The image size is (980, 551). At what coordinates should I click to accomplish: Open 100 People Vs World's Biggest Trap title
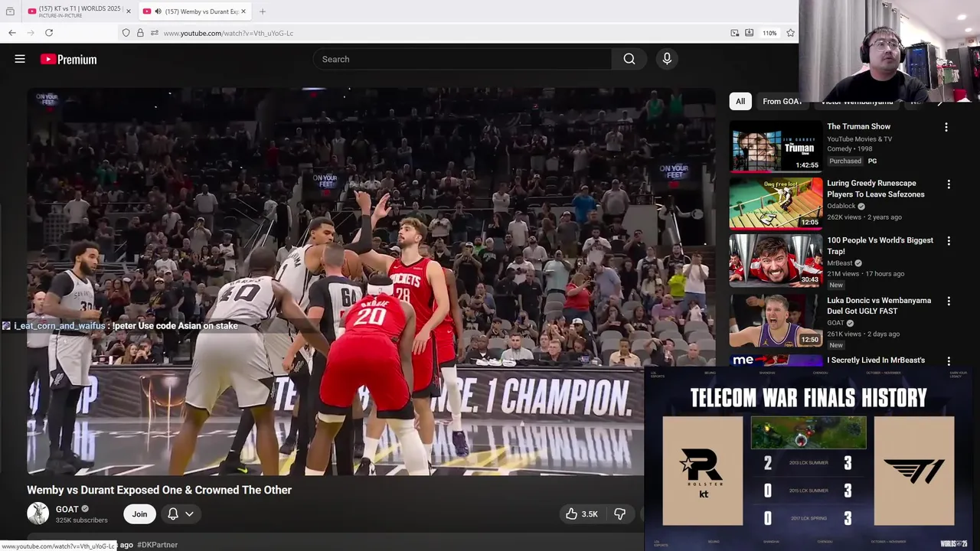(880, 246)
